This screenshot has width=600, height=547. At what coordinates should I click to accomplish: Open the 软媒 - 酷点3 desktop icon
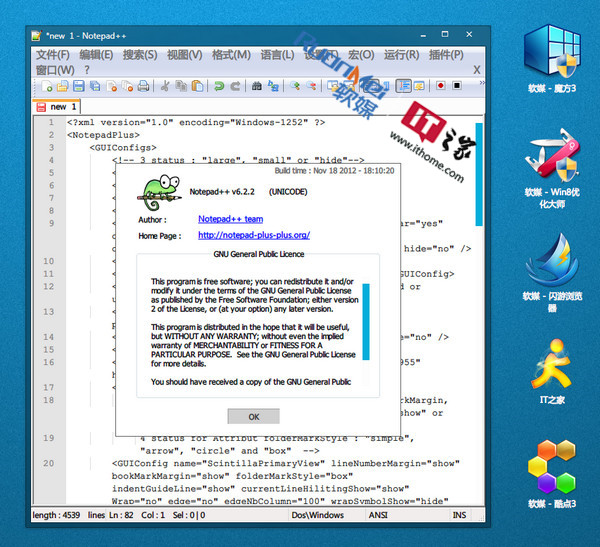[552, 475]
